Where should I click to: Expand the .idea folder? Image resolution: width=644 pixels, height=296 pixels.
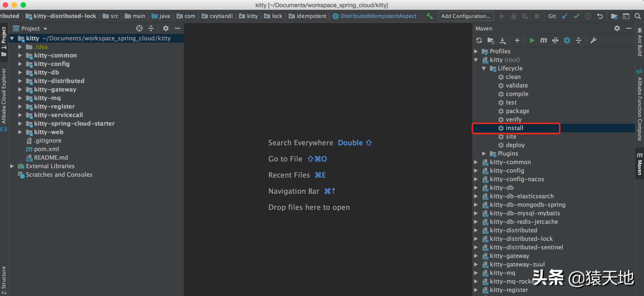(x=20, y=47)
